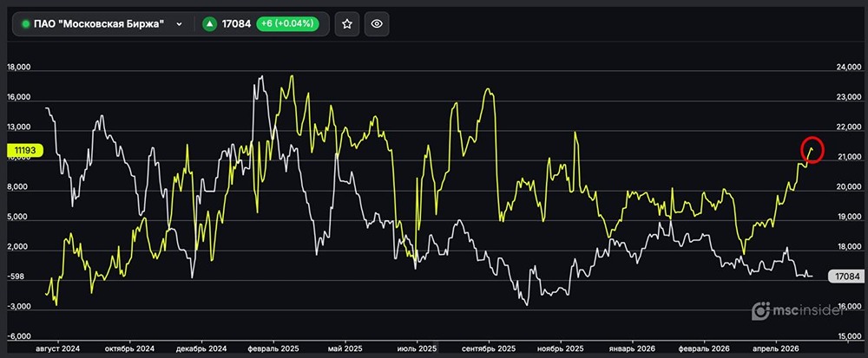The height and width of the screenshot is (358, 868).
Task: Click the август 2024 date label
Action: (x=58, y=349)
